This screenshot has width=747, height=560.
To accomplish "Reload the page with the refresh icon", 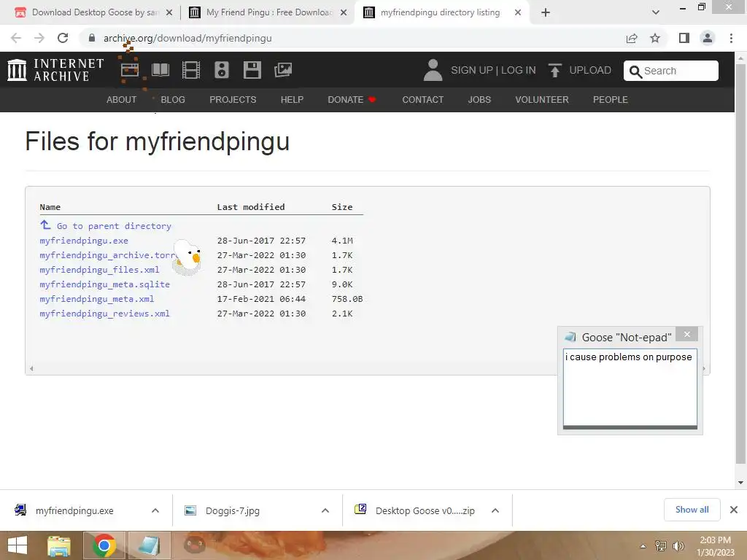I will click(x=63, y=38).
